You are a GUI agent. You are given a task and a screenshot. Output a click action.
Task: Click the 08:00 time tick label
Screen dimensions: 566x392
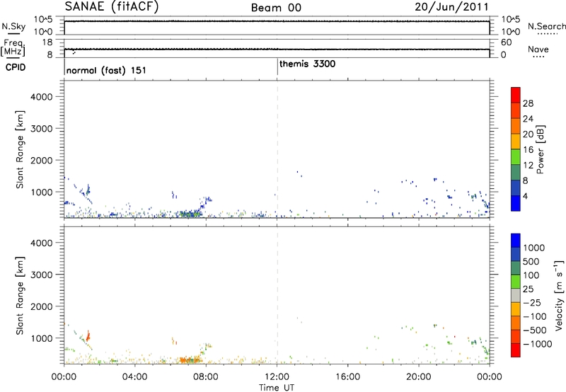[206, 377]
